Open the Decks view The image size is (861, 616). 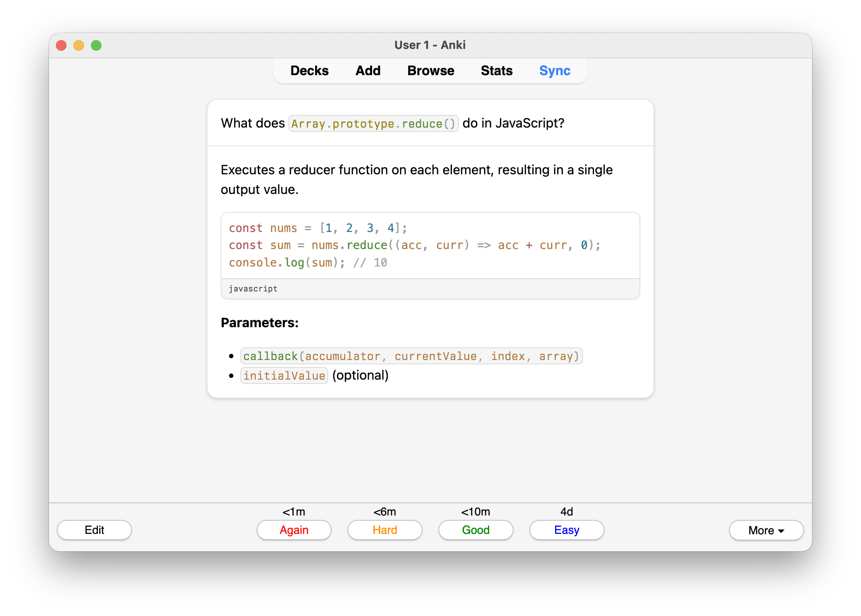click(309, 71)
